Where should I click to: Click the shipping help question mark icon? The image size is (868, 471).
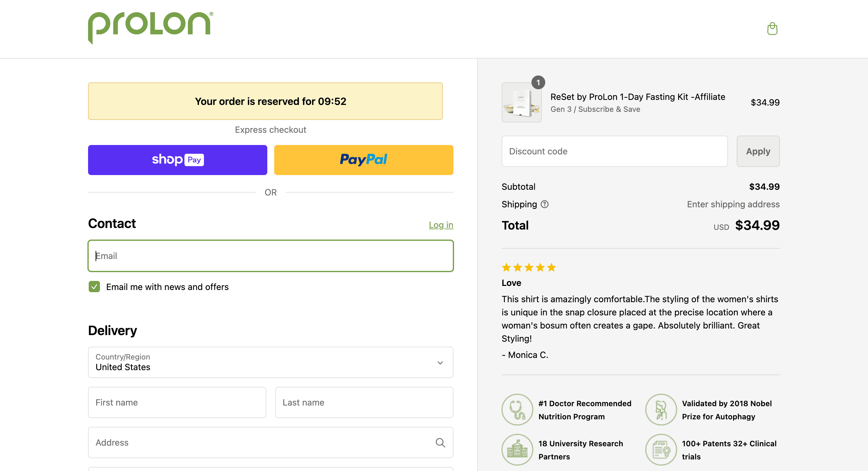[x=545, y=204]
